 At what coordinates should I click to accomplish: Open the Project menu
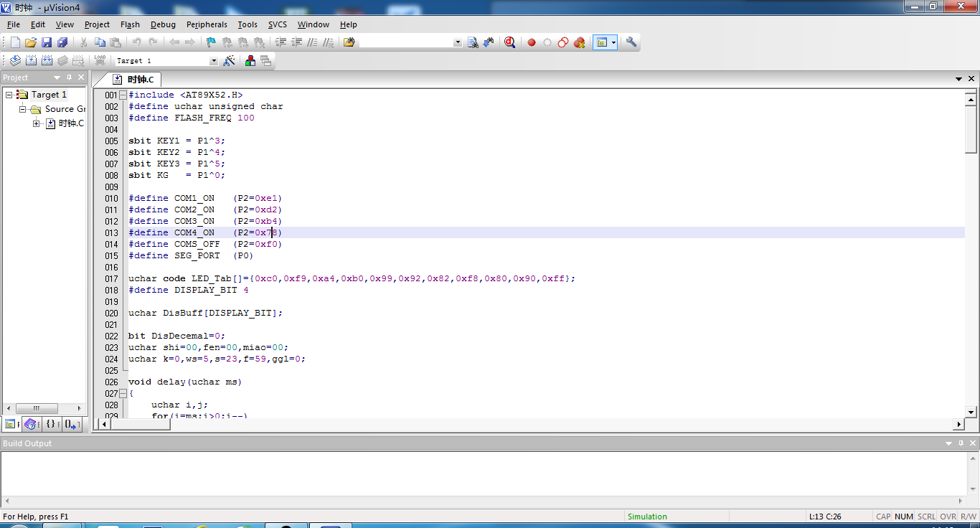tap(98, 24)
